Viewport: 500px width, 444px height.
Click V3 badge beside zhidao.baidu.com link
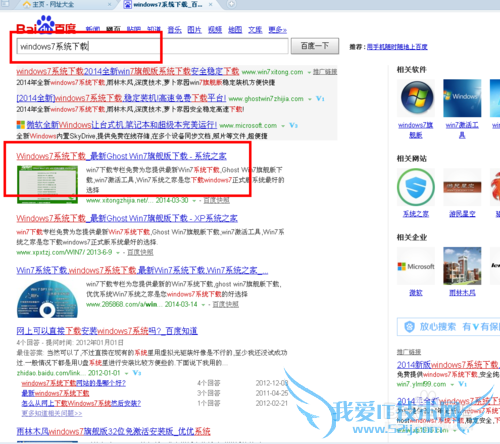pos(137,373)
